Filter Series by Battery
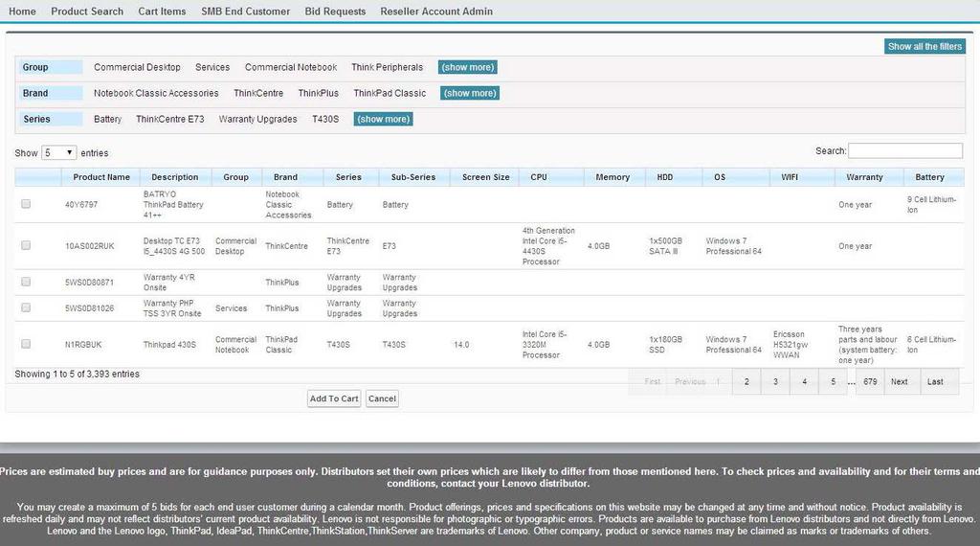 click(x=107, y=119)
